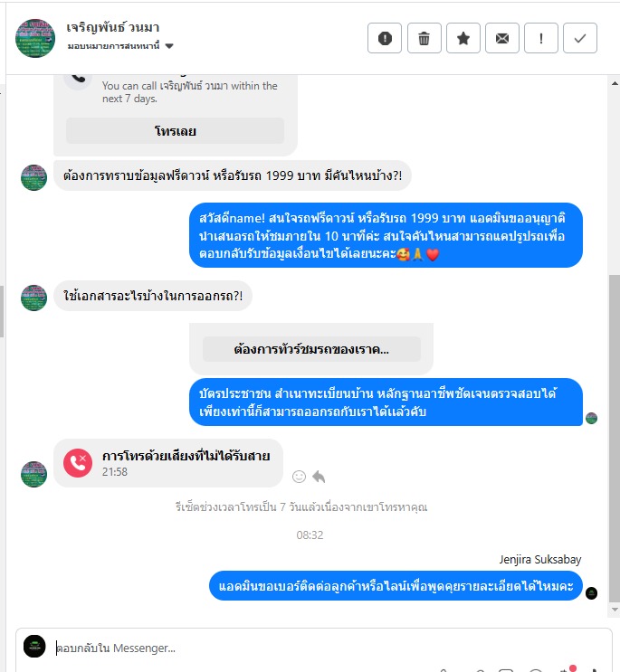The width and height of the screenshot is (620, 672).
Task: Mark conversation done with checkmark icon
Action: pyautogui.click(x=580, y=38)
